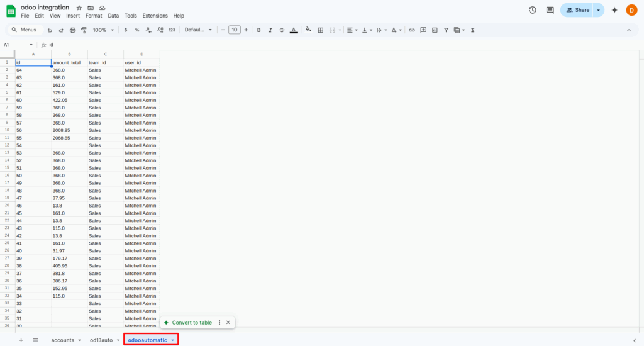Open table views dropdown icon
The image size is (644, 346).
click(459, 30)
